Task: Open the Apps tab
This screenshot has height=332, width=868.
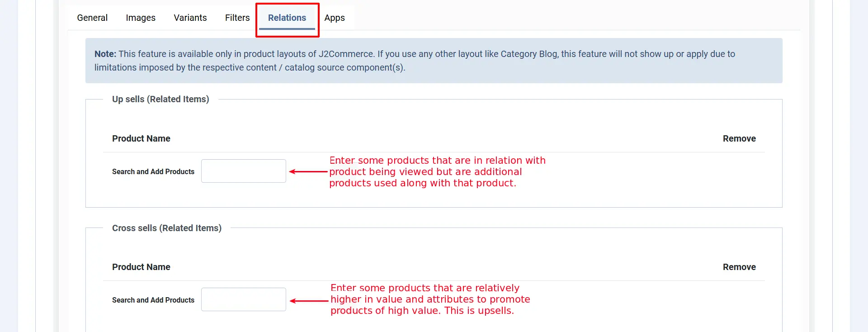Action: click(335, 18)
